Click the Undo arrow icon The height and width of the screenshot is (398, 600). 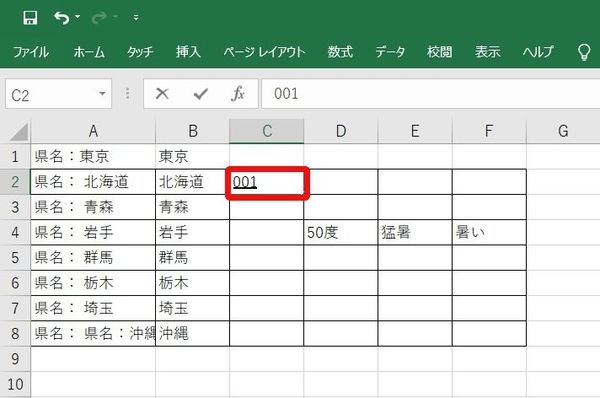click(62, 18)
